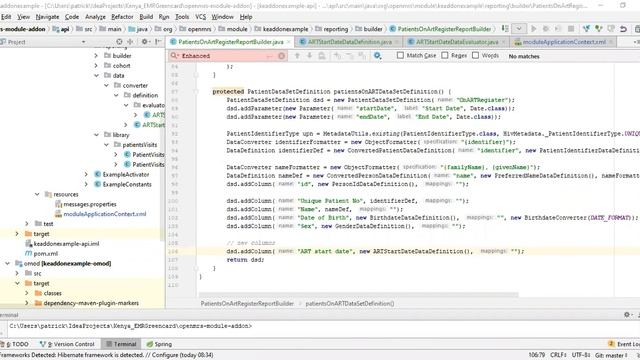
Task: Click the Debug icon in the toolbar
Action: tap(546, 29)
